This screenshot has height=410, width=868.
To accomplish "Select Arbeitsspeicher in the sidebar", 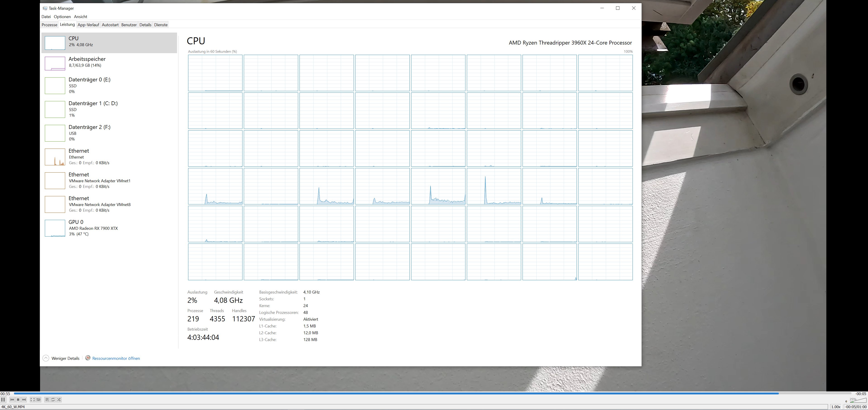I will click(87, 62).
